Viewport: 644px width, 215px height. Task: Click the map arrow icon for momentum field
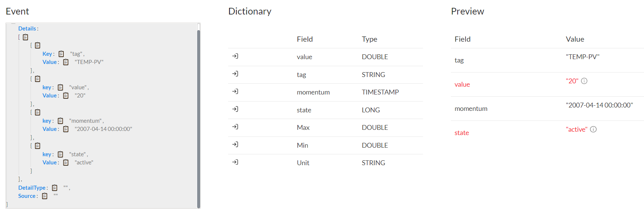click(235, 92)
